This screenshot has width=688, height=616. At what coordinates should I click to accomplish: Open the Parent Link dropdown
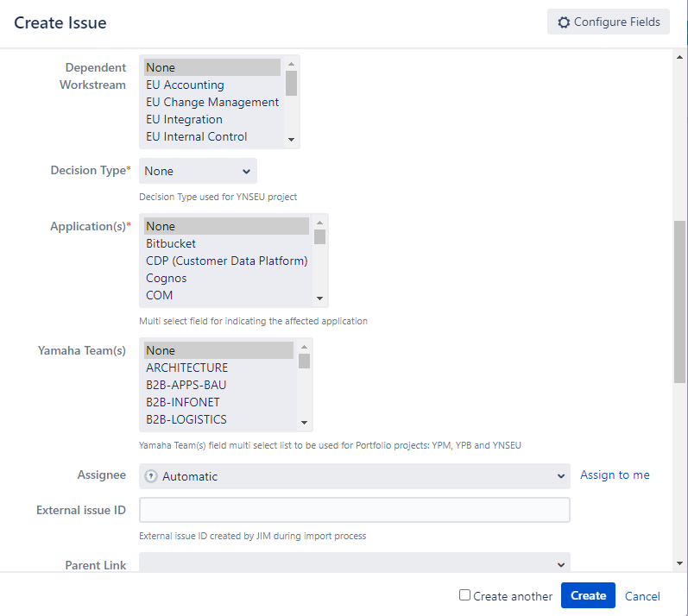tap(355, 563)
